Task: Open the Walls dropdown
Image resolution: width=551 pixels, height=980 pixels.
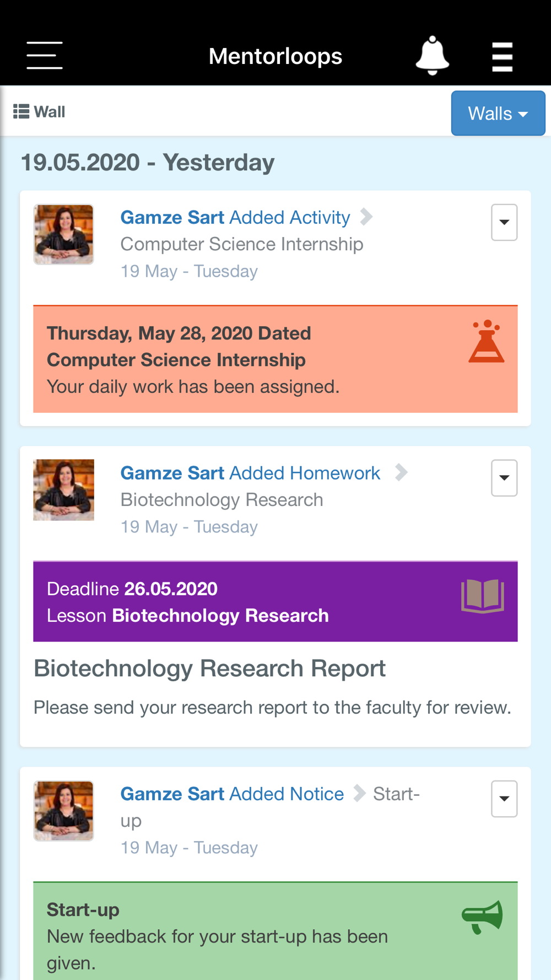Action: (498, 114)
